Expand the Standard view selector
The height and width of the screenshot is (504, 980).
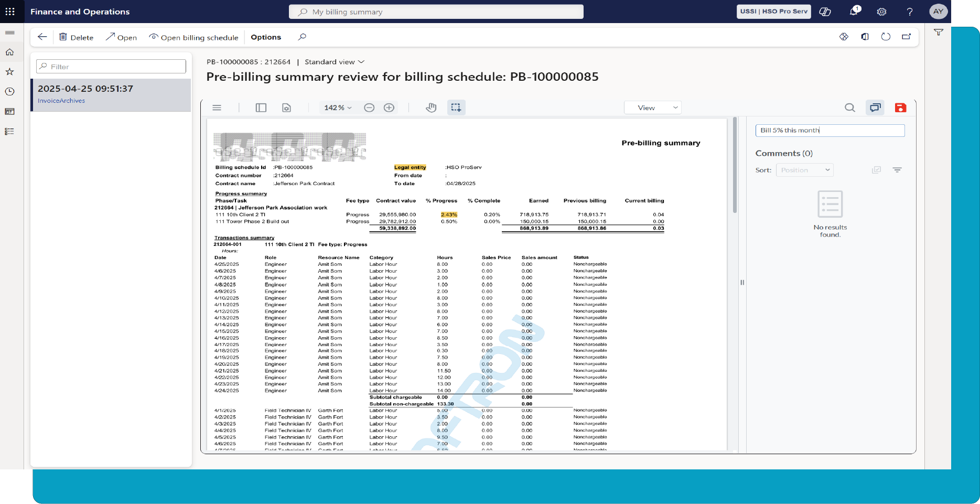click(334, 62)
